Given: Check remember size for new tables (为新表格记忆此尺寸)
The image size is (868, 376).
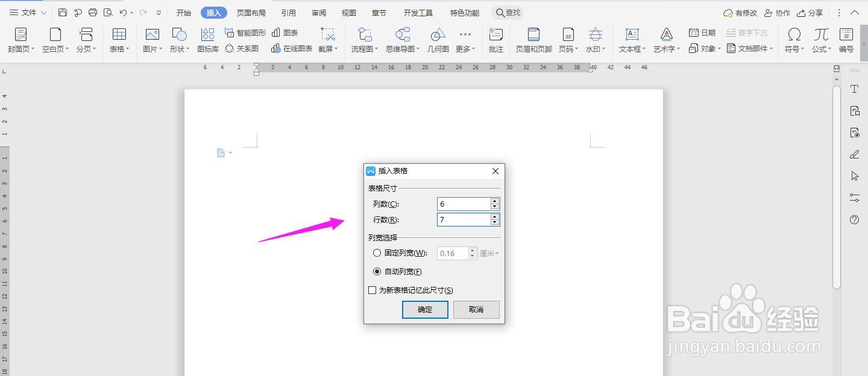Looking at the screenshot, I should pyautogui.click(x=372, y=290).
